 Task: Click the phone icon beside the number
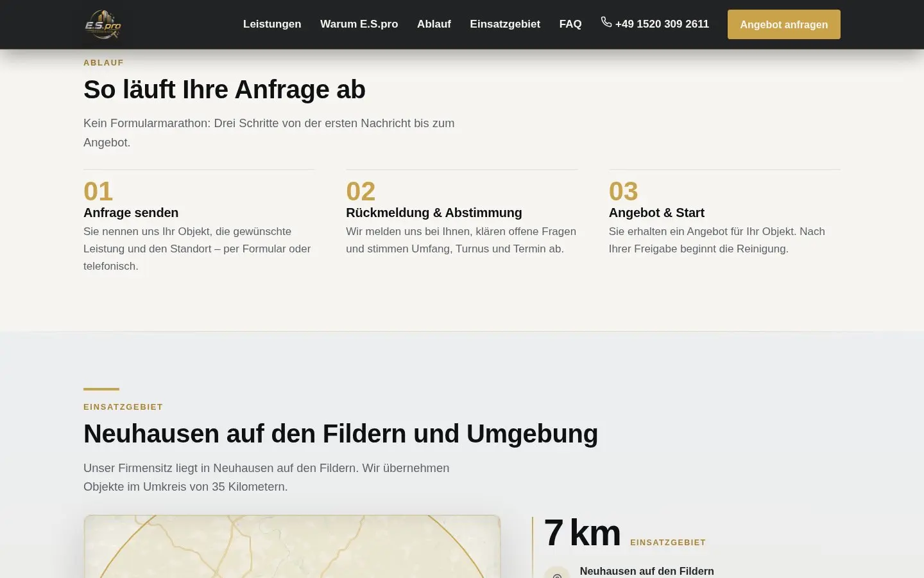point(606,22)
